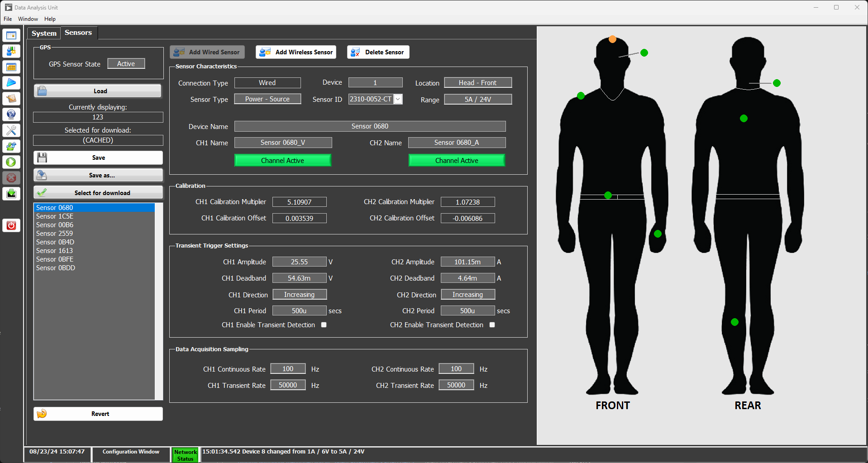Switch to the System tab

pos(44,33)
